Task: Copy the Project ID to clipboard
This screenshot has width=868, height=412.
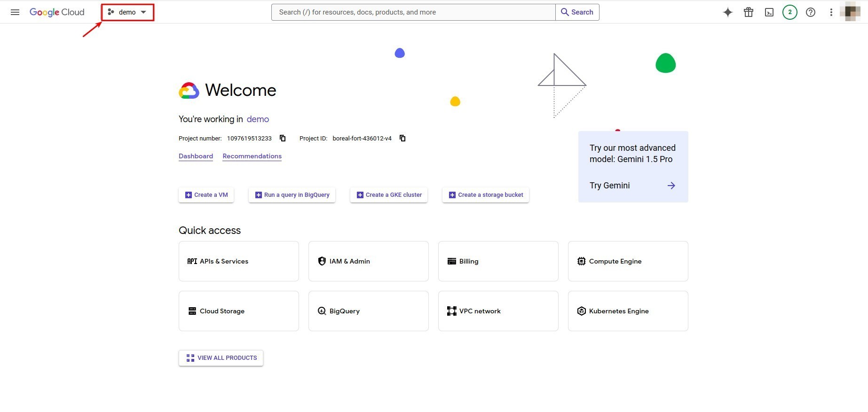Action: pos(402,138)
